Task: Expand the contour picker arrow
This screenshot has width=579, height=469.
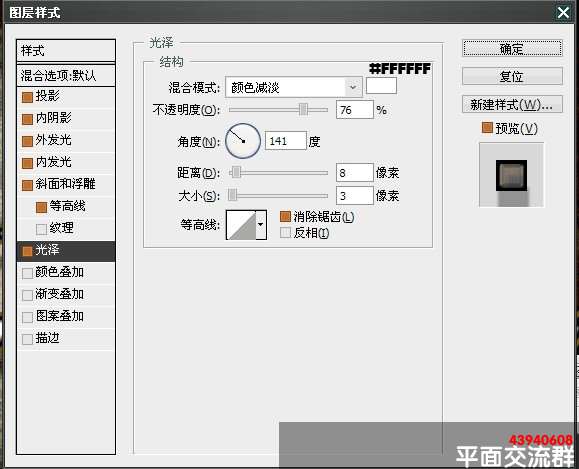Action: (261, 225)
